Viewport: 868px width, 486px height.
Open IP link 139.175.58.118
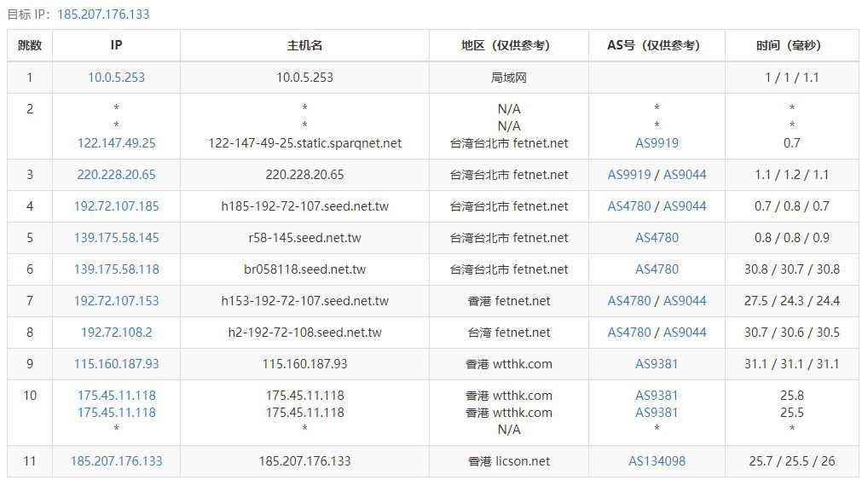coord(116,269)
